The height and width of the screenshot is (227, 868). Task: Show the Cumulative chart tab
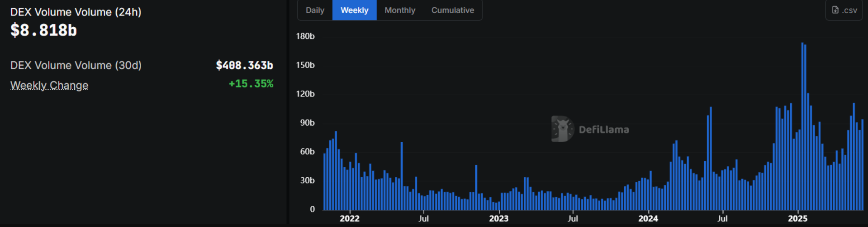coord(453,10)
